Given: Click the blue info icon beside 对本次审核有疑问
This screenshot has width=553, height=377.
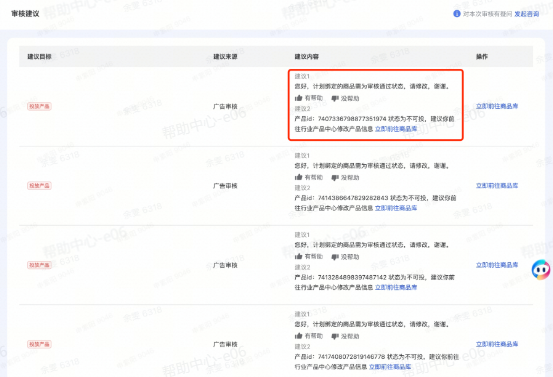Looking at the screenshot, I should (457, 14).
